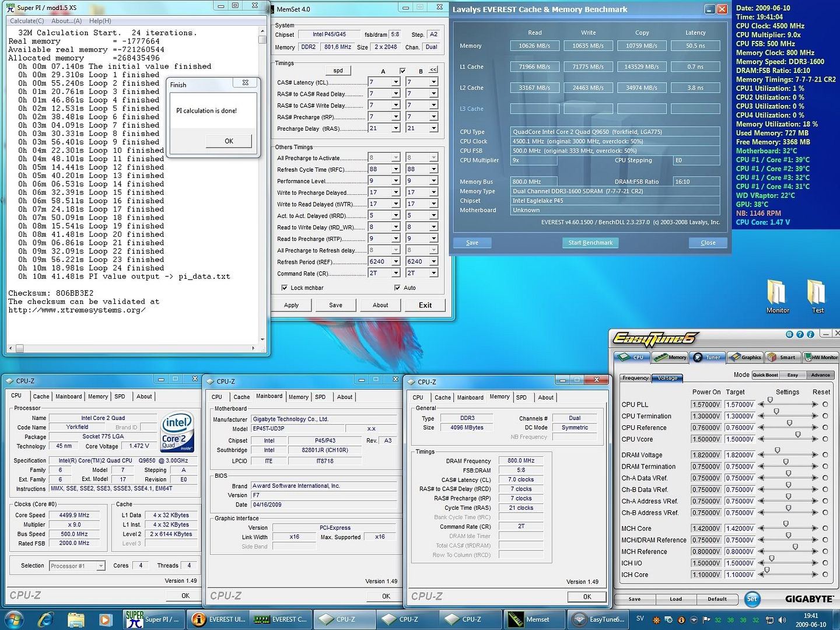
Task: Click left arrow to lower DRAM Voltage
Action: pyautogui.click(x=761, y=455)
